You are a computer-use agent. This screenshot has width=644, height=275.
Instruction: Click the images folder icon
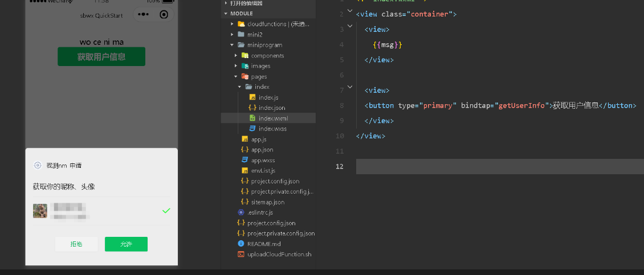click(245, 66)
